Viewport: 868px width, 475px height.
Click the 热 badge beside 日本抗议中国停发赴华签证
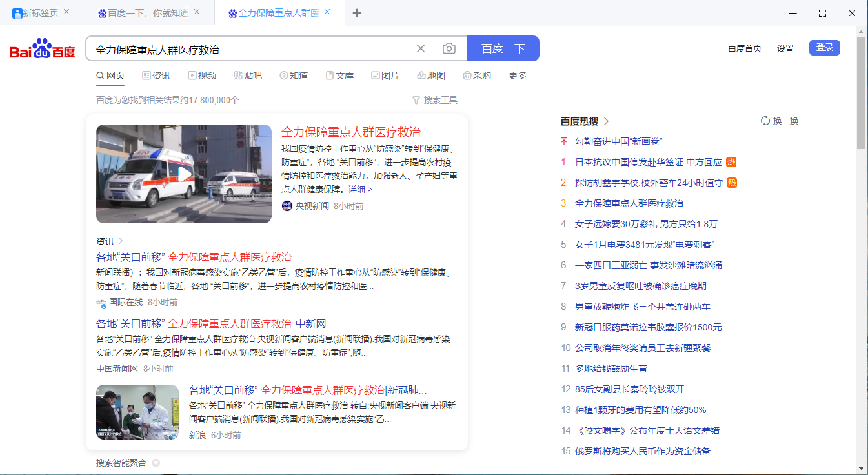731,162
